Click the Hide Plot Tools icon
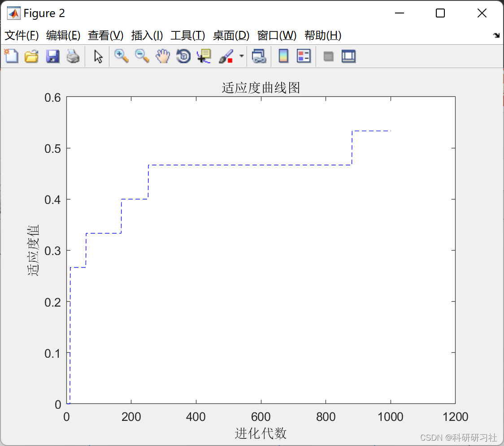This screenshot has width=504, height=446. tap(328, 57)
